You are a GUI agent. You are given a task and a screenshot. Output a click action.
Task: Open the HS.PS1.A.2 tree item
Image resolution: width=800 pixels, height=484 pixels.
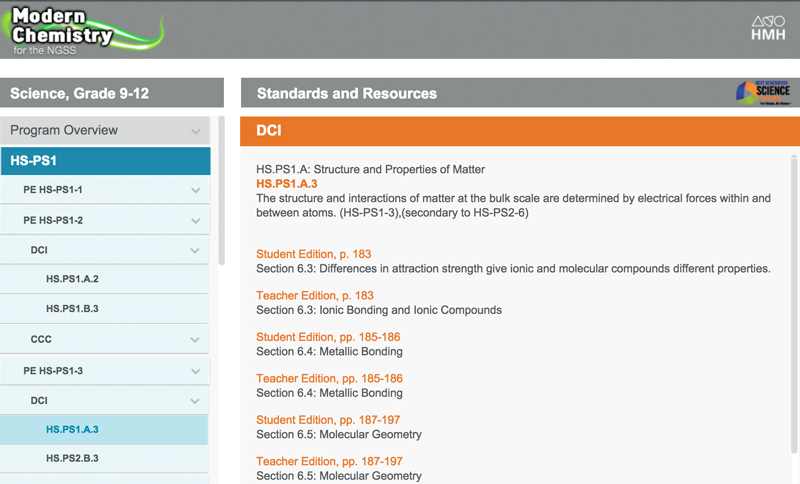(72, 279)
